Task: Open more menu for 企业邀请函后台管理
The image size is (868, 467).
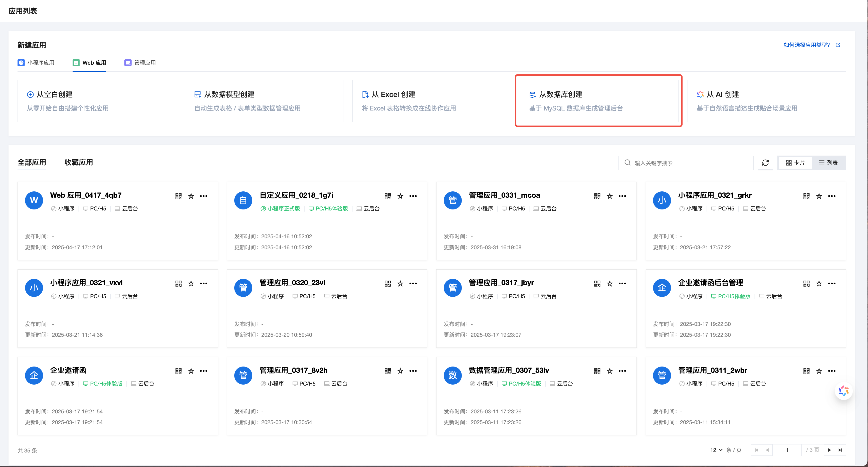Action: 832,284
